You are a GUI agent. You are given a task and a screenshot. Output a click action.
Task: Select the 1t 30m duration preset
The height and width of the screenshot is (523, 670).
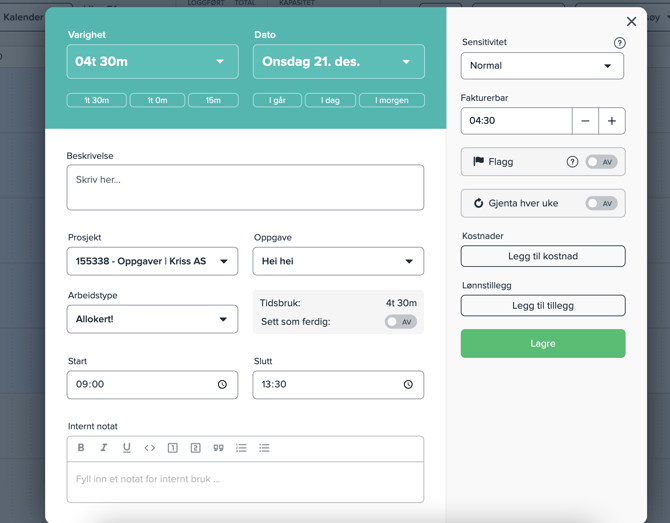(x=97, y=100)
